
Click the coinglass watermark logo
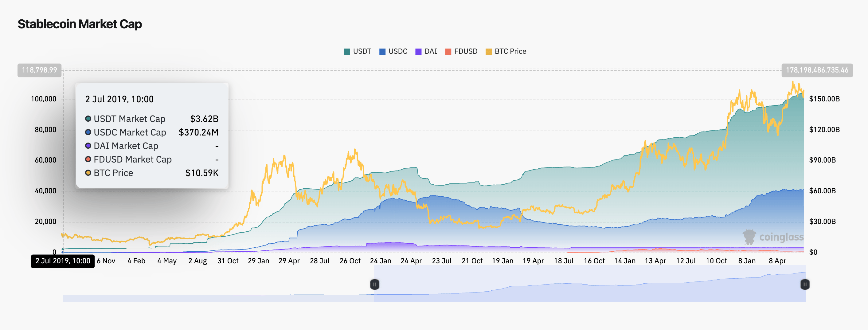[x=773, y=237]
